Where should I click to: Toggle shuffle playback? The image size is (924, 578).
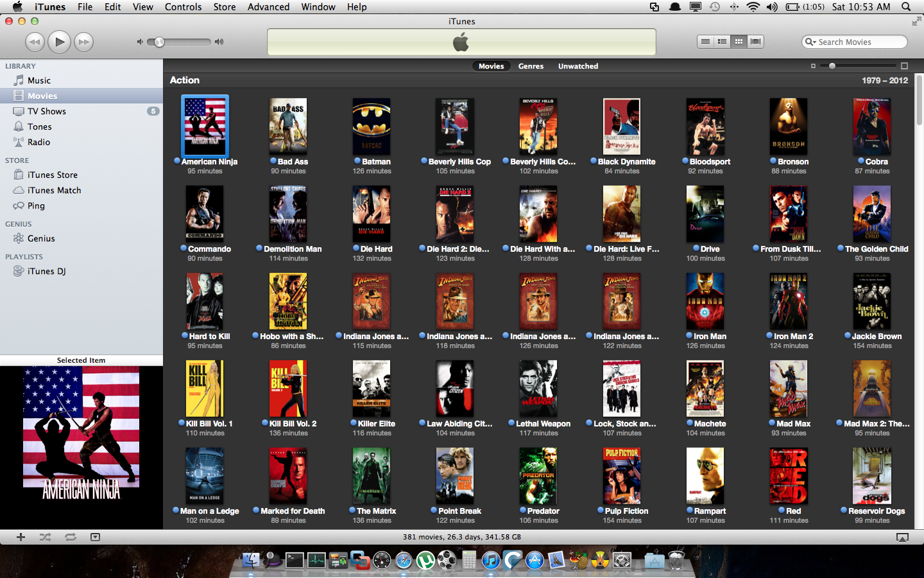[x=45, y=537]
